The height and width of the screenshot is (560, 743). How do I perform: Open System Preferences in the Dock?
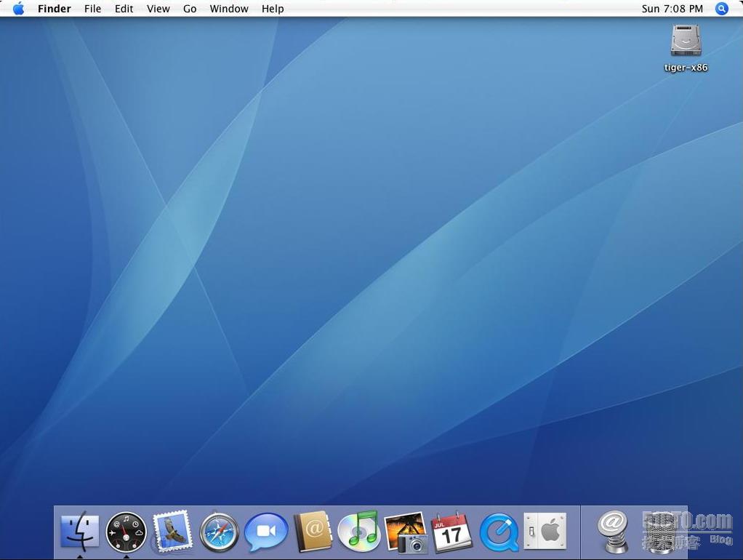coord(545,531)
